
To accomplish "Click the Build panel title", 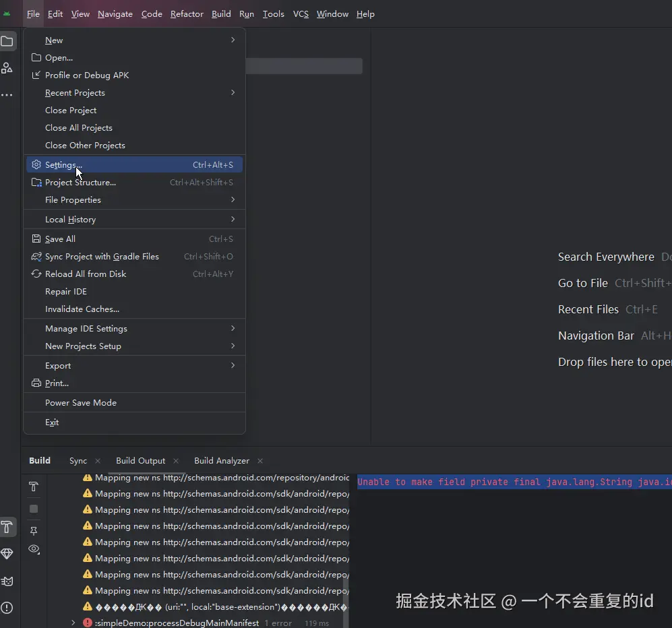I will [x=40, y=460].
